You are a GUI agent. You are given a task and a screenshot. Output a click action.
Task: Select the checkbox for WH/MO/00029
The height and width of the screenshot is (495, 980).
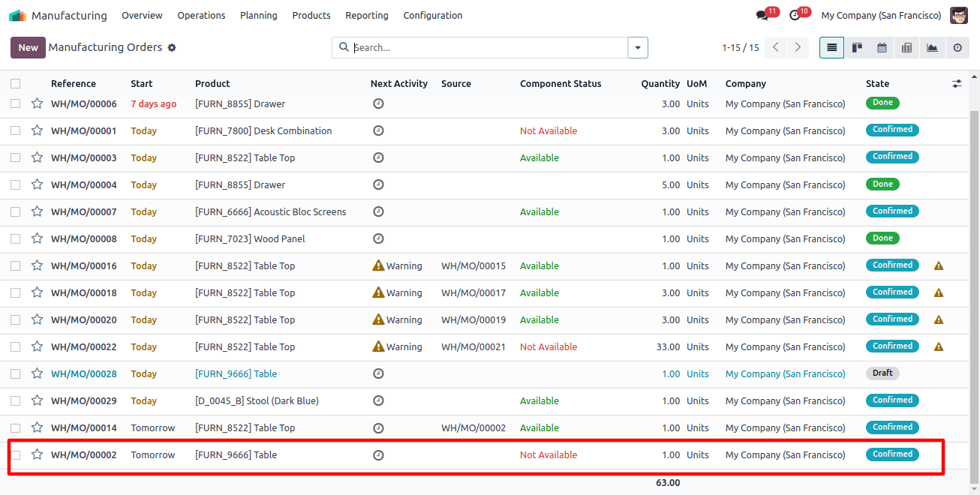click(16, 400)
